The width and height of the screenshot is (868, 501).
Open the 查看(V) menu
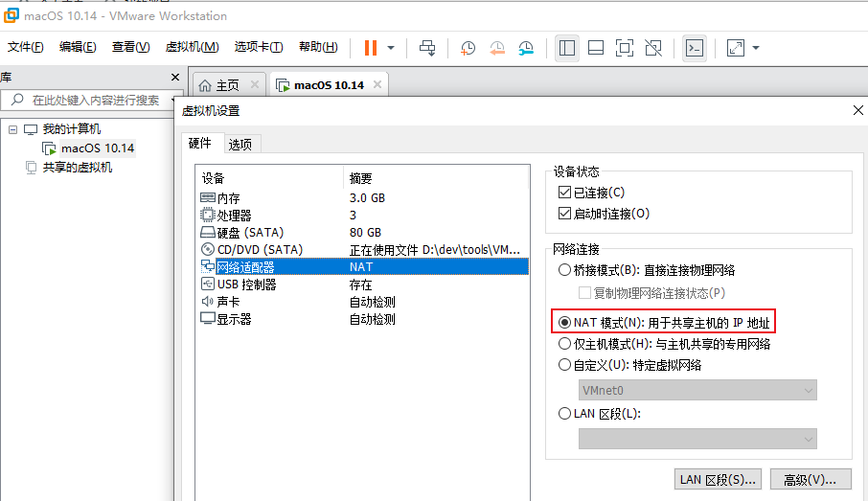coord(130,47)
